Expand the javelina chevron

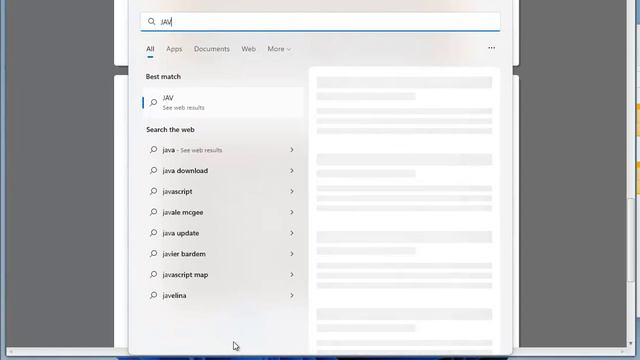(292, 296)
